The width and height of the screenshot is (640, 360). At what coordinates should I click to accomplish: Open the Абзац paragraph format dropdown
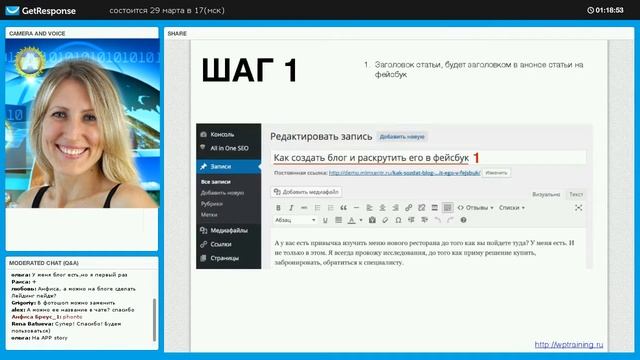295,220
